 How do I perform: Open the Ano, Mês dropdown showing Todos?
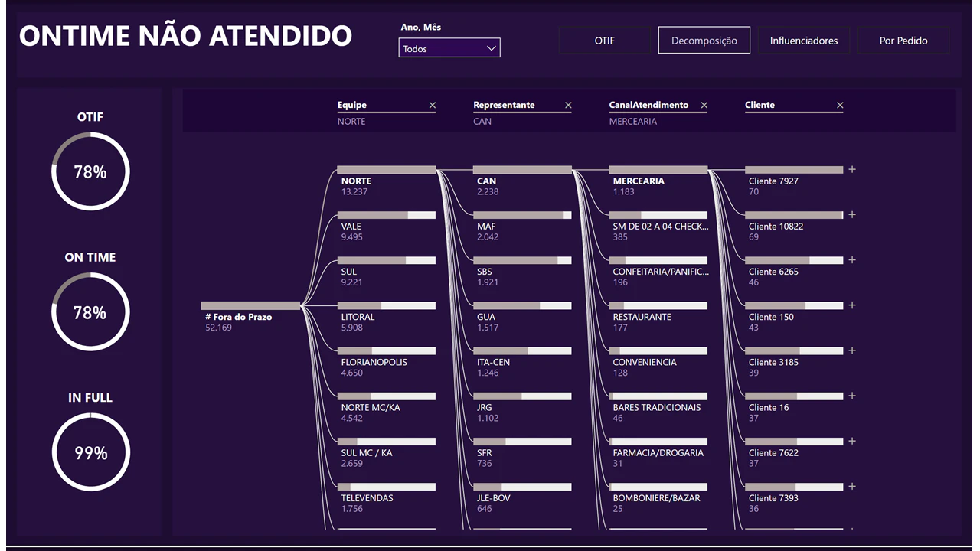[x=449, y=48]
